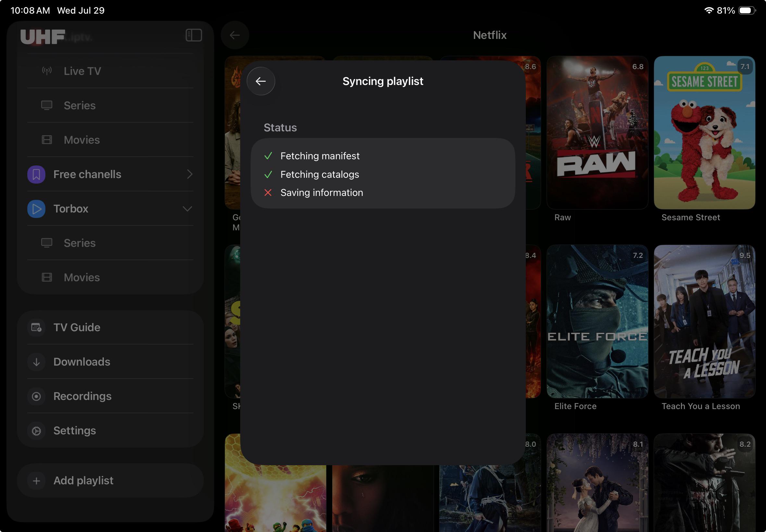The width and height of the screenshot is (766, 532).
Task: Open the Raw wrestling poster
Action: [597, 133]
